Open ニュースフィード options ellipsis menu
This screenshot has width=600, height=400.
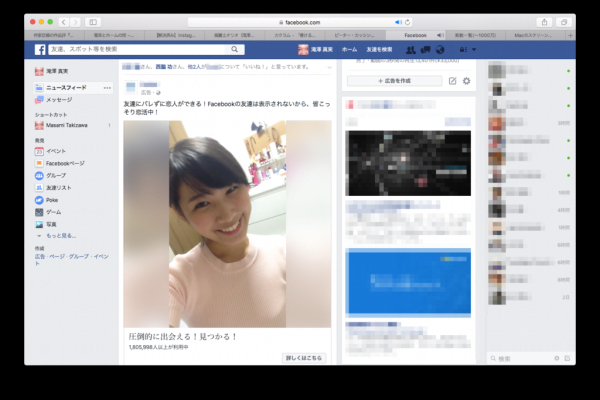pyautogui.click(x=107, y=88)
